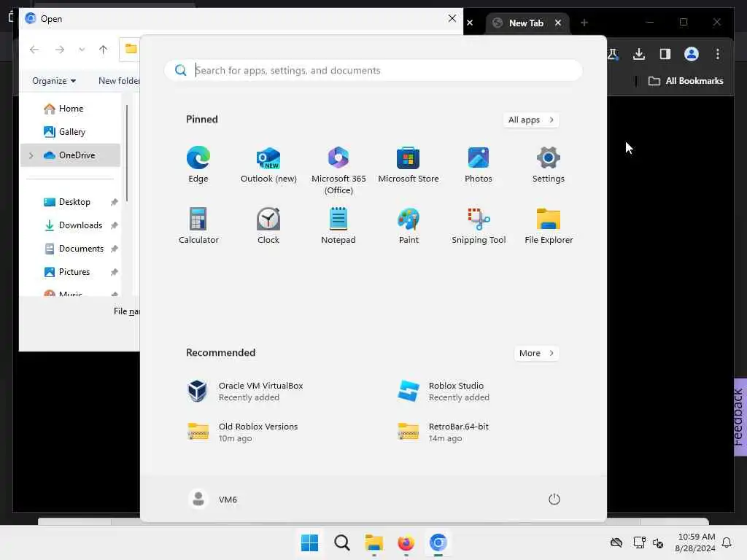Open the Organize dropdown
This screenshot has height=560, width=747.
(x=54, y=81)
